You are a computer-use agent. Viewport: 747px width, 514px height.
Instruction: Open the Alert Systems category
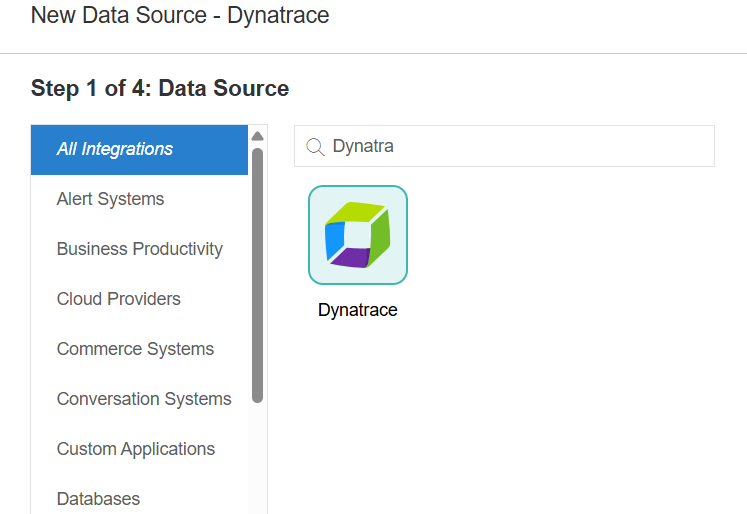coord(110,199)
